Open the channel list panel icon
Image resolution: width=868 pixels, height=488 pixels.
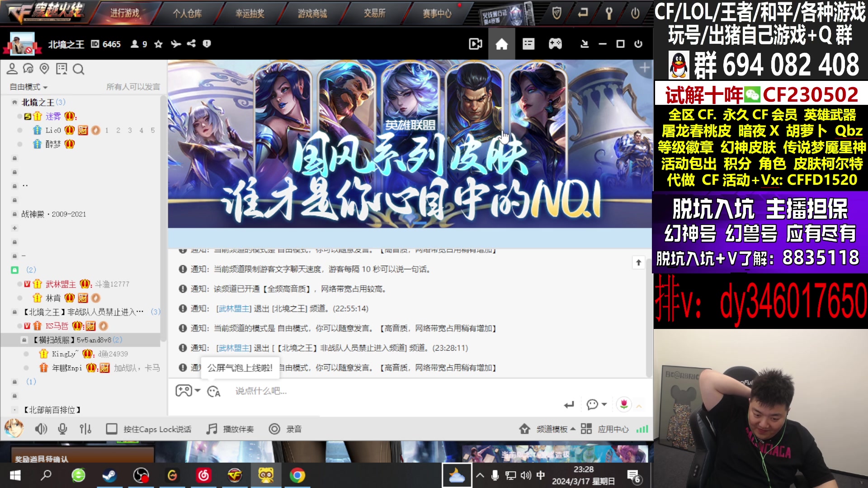tap(528, 44)
